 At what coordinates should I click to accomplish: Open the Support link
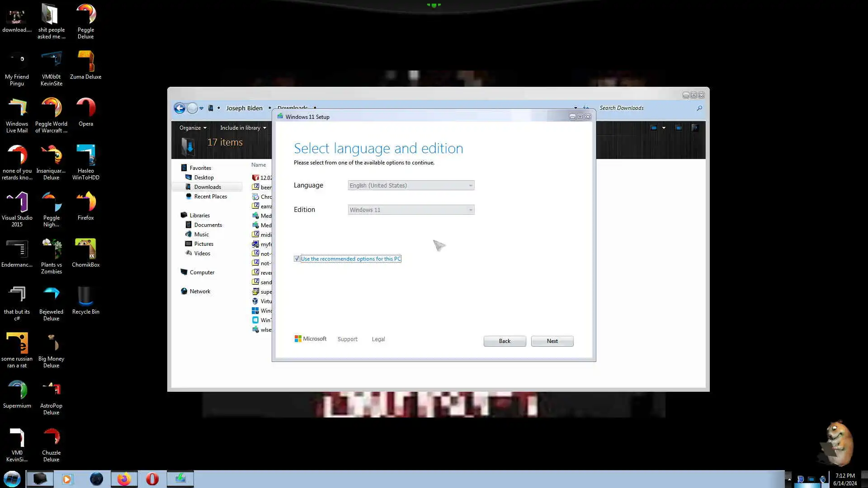click(347, 339)
